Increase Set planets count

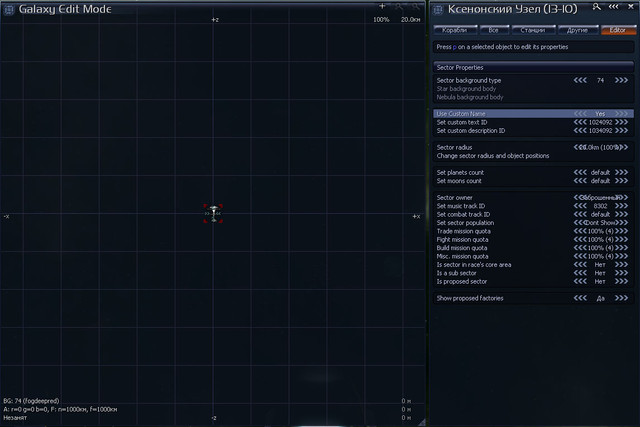click(621, 173)
